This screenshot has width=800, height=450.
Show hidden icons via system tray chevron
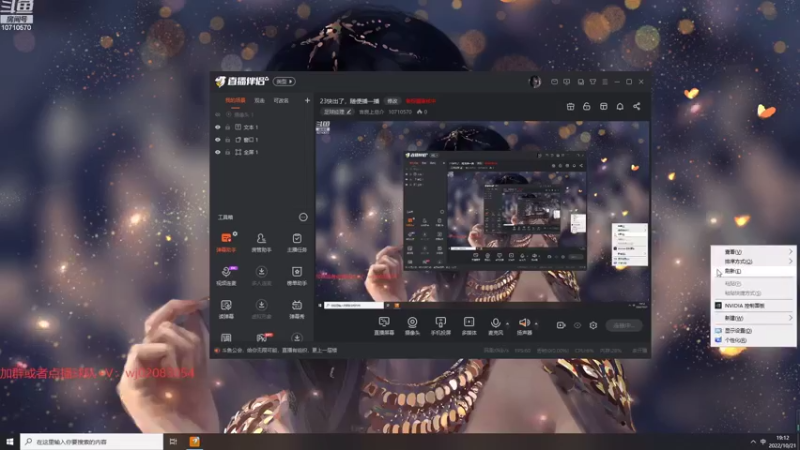[x=753, y=442]
